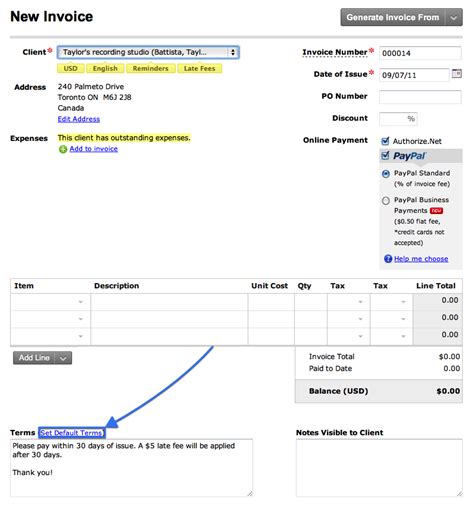Open Item dropdown in third line row
Viewport: 474px width, 509px height.
coord(80,337)
